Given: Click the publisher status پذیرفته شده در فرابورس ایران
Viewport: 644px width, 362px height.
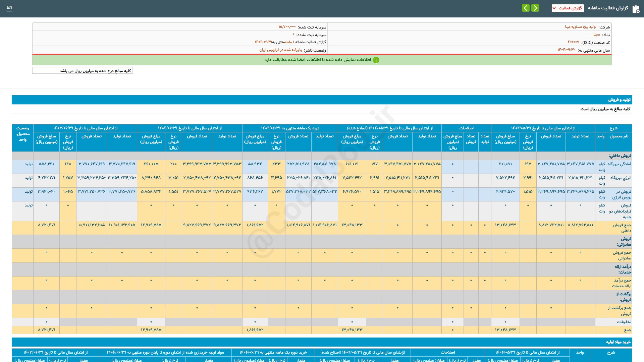Looking at the screenshot, I should (x=280, y=50).
